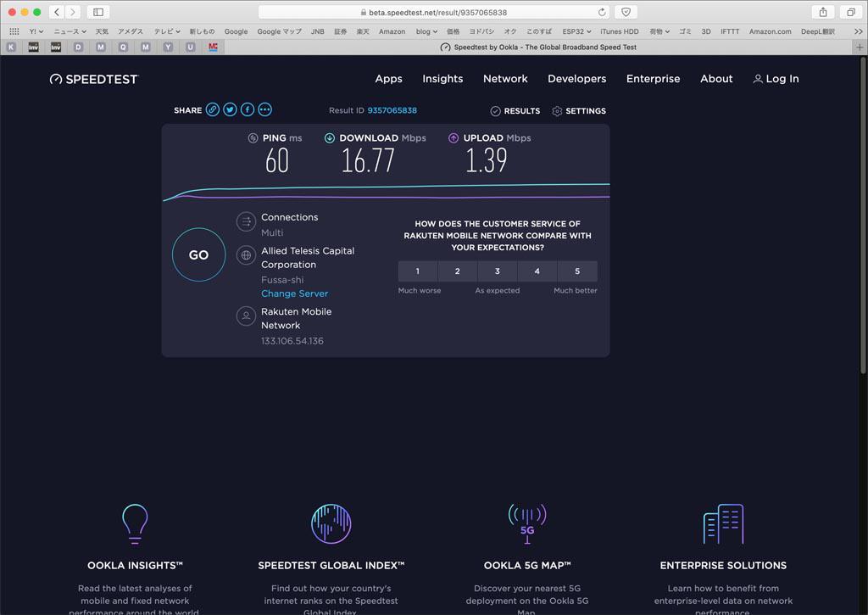Share the result on Twitter

231,109
